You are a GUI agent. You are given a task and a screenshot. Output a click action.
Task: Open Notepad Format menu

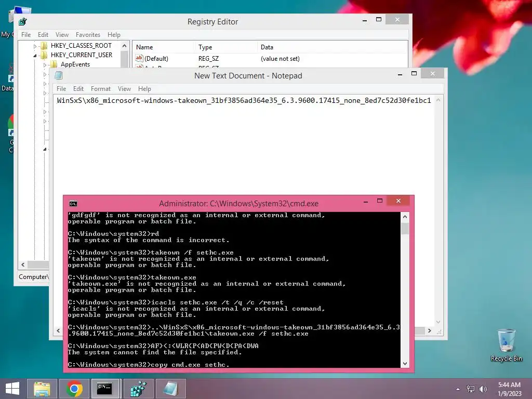[x=101, y=88]
